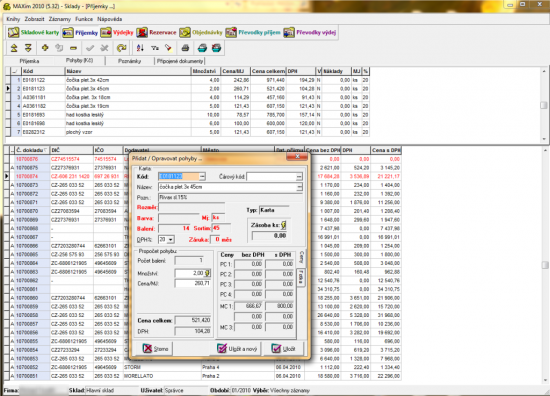The height and width of the screenshot is (396, 550).
Task: Sort by the Č. dokladu column header
Action: point(32,150)
